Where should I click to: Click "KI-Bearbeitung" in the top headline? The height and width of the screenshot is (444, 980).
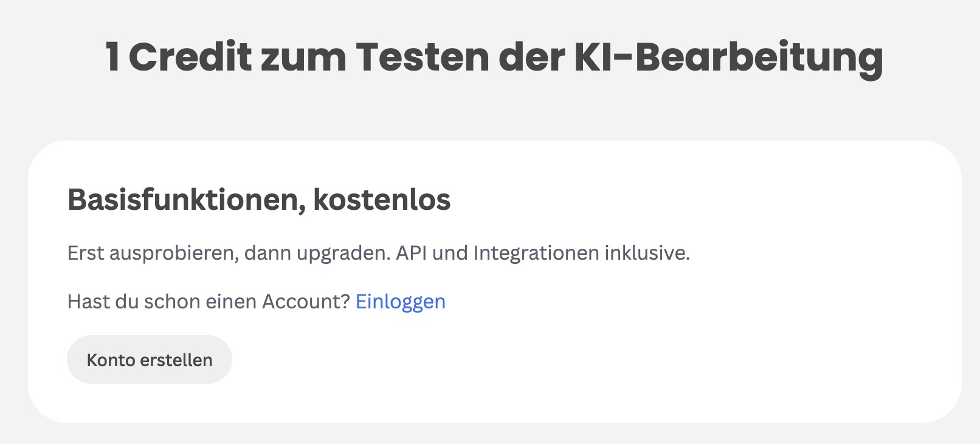(x=728, y=58)
